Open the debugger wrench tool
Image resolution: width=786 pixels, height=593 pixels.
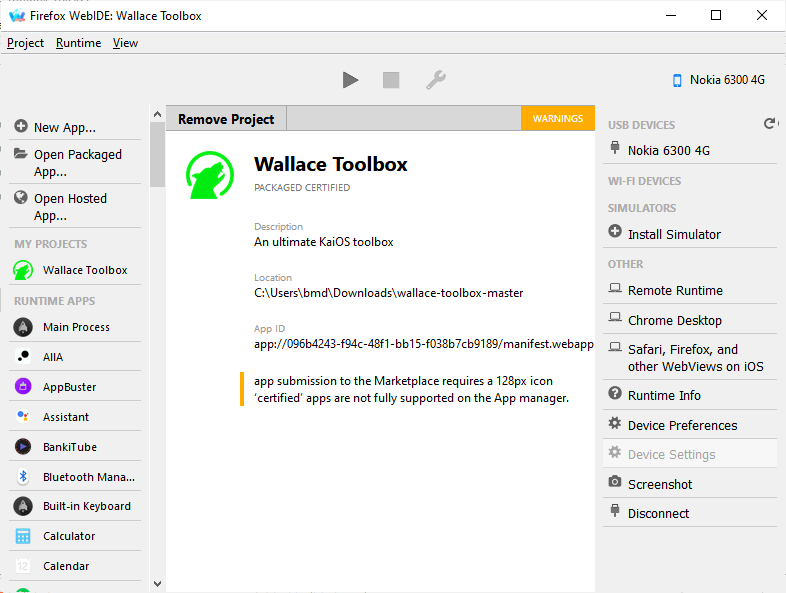pyautogui.click(x=436, y=80)
